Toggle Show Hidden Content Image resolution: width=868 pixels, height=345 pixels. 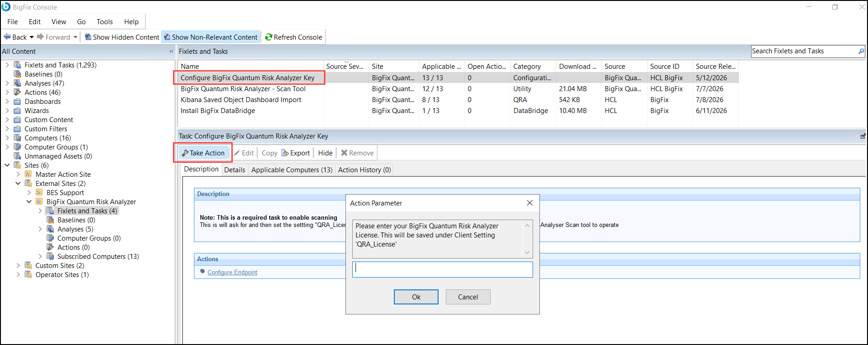[x=122, y=37]
